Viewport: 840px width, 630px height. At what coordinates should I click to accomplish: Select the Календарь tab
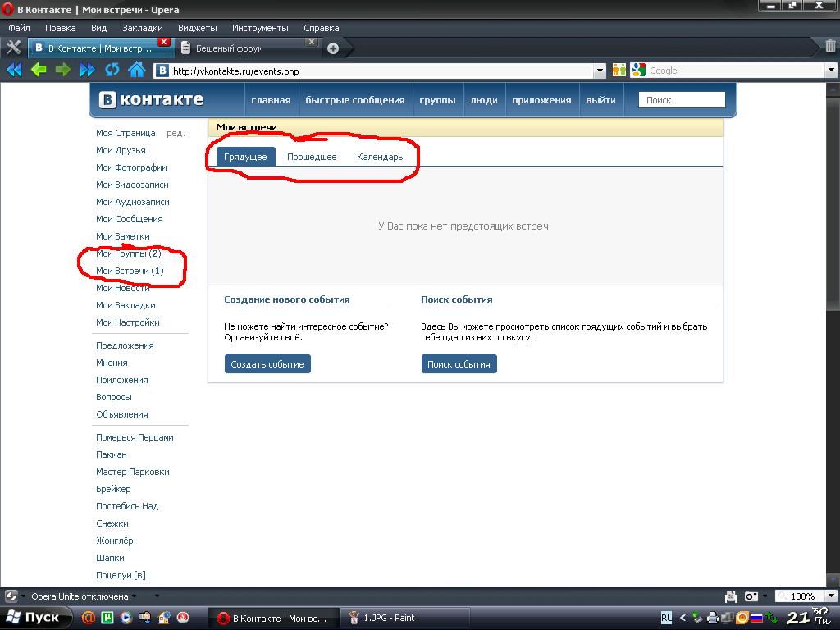380,157
